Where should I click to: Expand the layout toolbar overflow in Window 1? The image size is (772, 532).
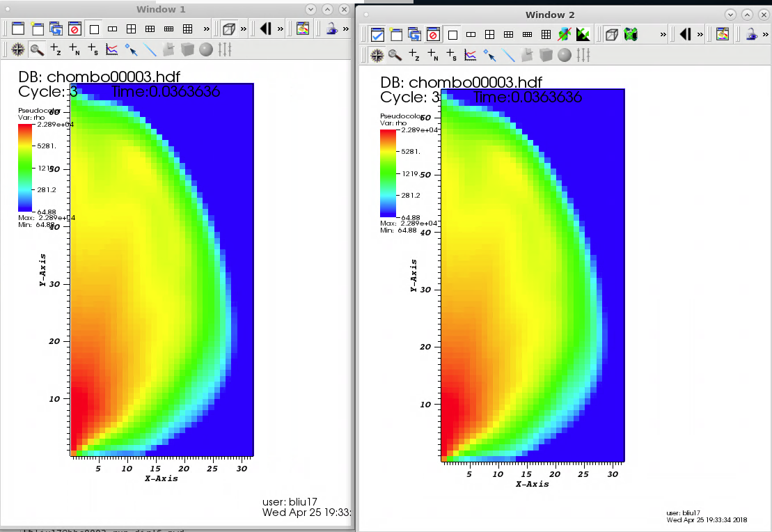tap(206, 29)
